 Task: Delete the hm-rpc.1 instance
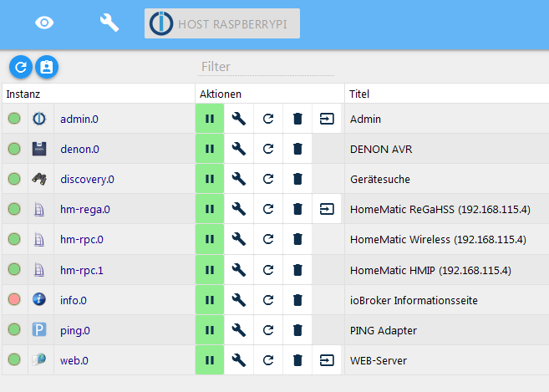coord(297,270)
